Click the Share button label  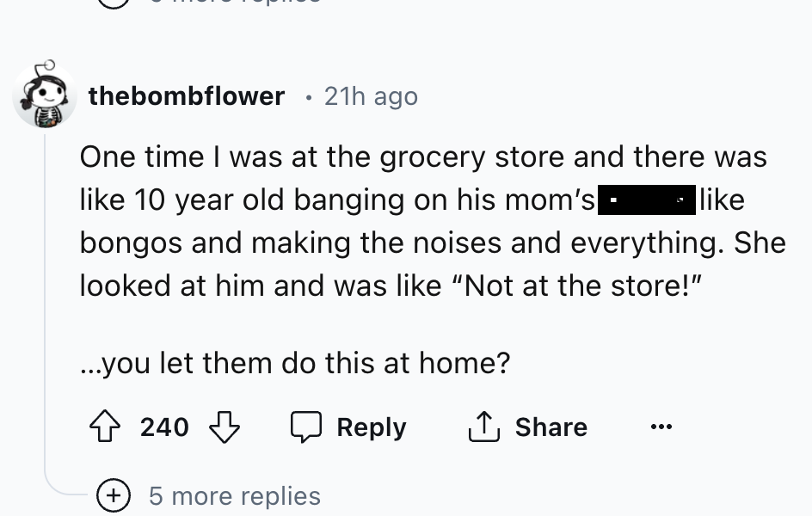(x=551, y=427)
